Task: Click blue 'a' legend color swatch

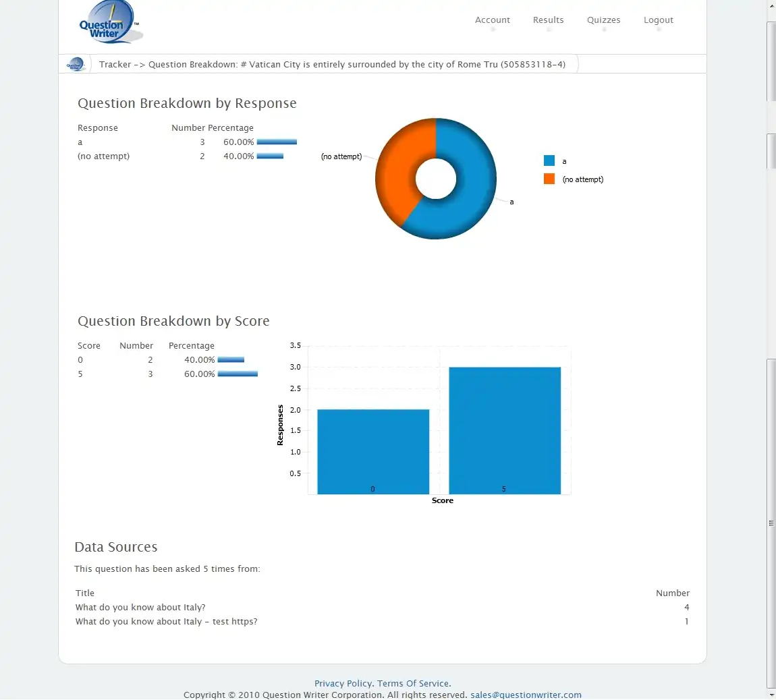Action: coord(549,161)
